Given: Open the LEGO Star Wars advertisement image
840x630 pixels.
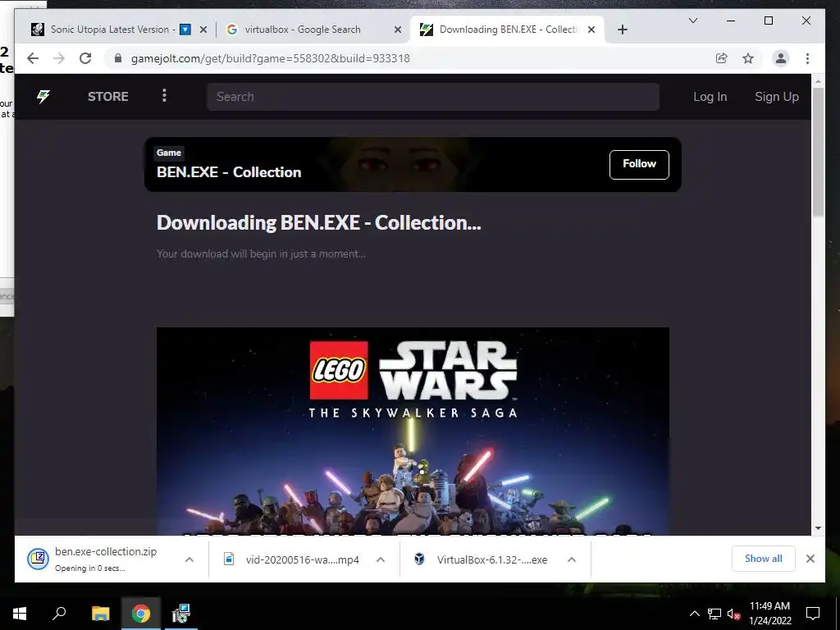Looking at the screenshot, I should (413, 431).
